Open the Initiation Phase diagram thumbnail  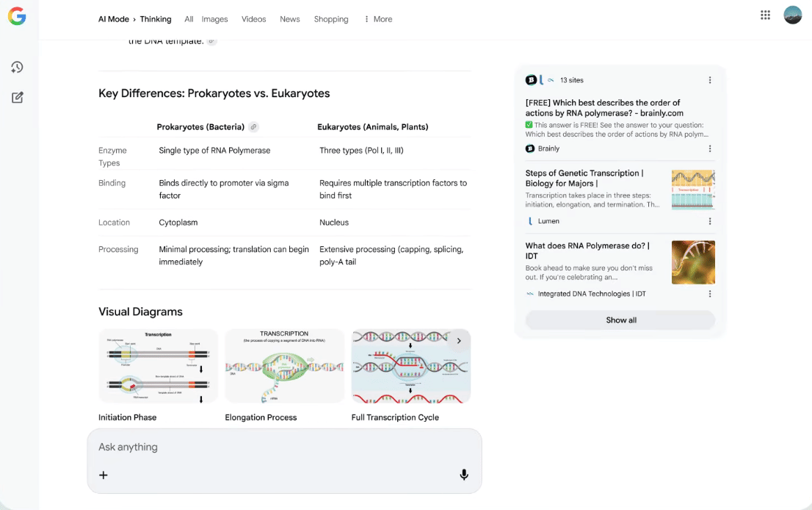(158, 366)
